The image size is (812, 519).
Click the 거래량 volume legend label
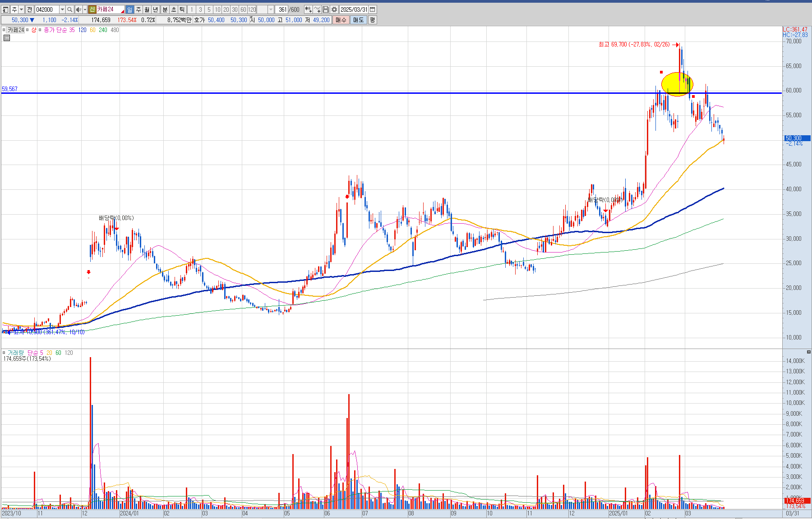tap(15, 353)
